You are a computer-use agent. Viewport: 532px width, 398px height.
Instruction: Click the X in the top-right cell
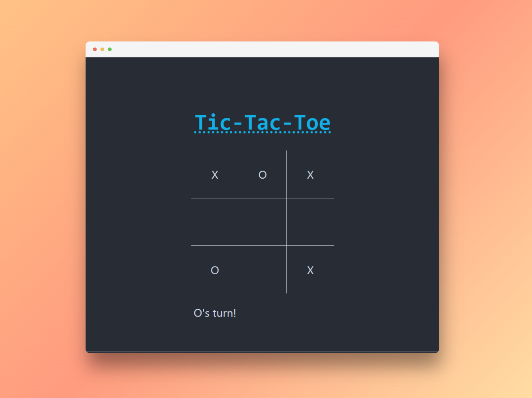coord(310,175)
